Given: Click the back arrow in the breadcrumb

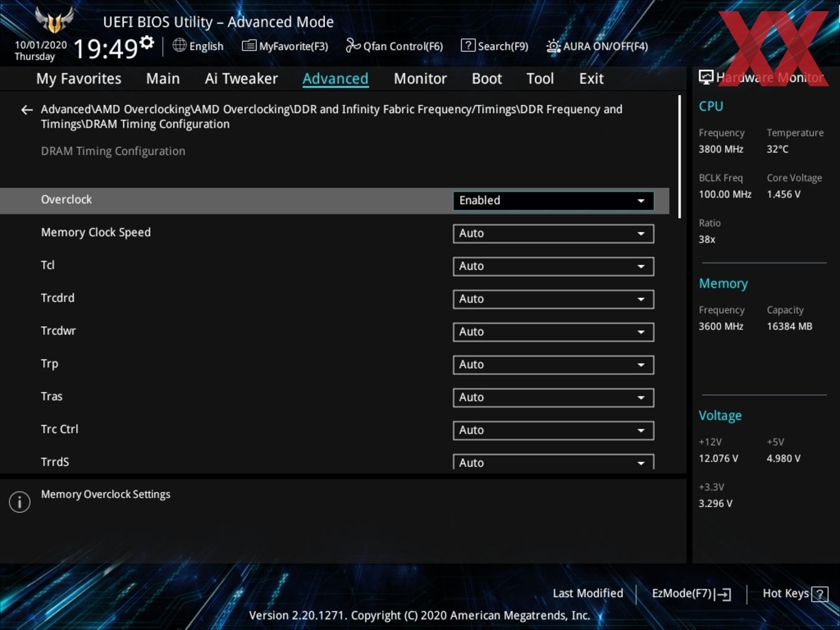Looking at the screenshot, I should tap(27, 110).
